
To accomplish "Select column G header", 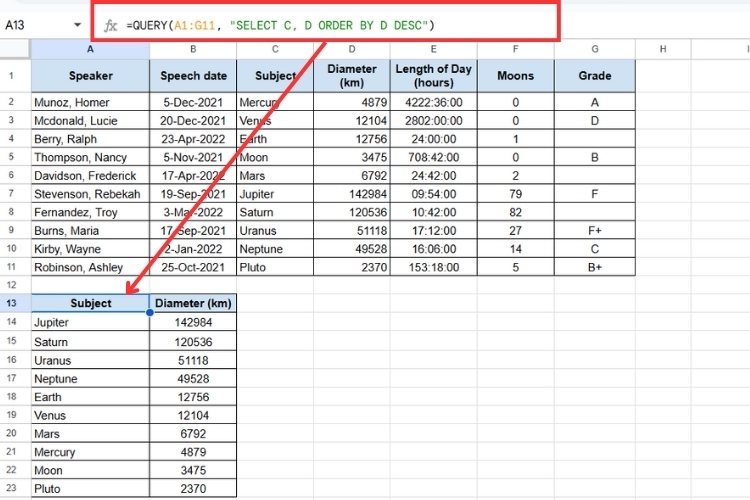I will (x=595, y=49).
